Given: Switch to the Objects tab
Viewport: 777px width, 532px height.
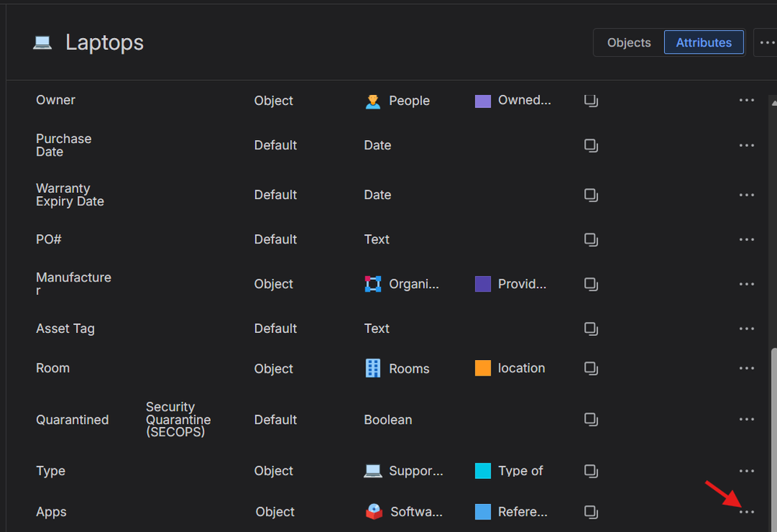Looking at the screenshot, I should (628, 43).
